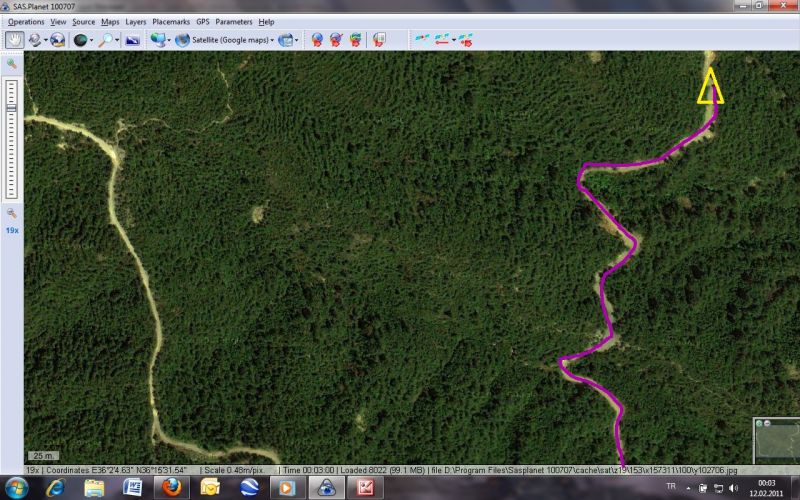Click the mini overview map thumbnail

(775, 441)
